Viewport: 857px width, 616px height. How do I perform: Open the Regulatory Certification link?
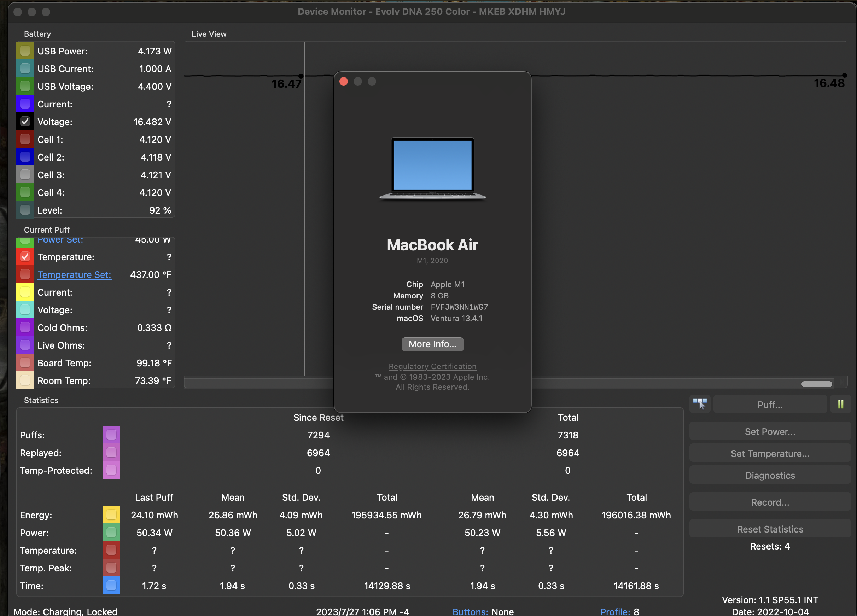(x=432, y=366)
